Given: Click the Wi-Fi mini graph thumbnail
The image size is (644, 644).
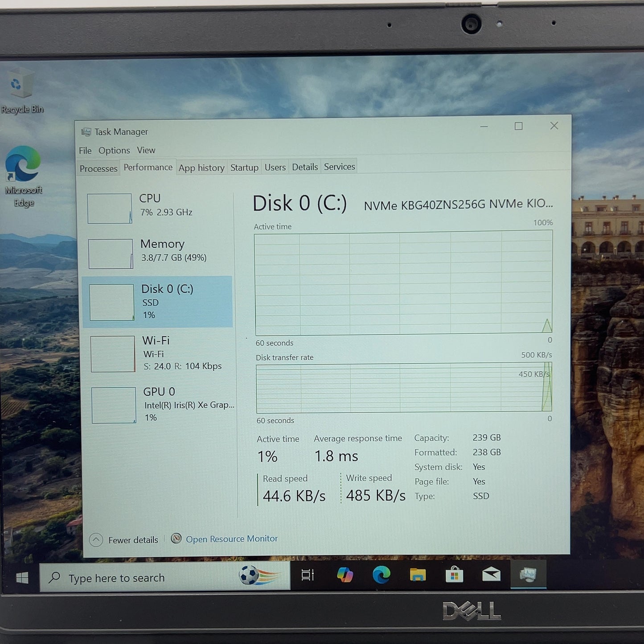Looking at the screenshot, I should (x=113, y=354).
